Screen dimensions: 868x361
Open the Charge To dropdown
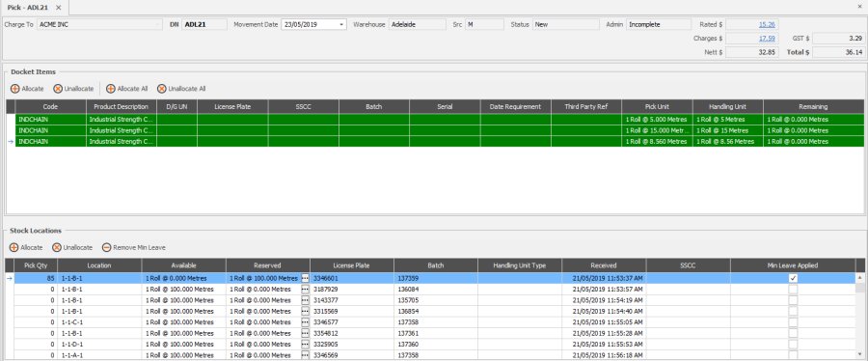159,24
